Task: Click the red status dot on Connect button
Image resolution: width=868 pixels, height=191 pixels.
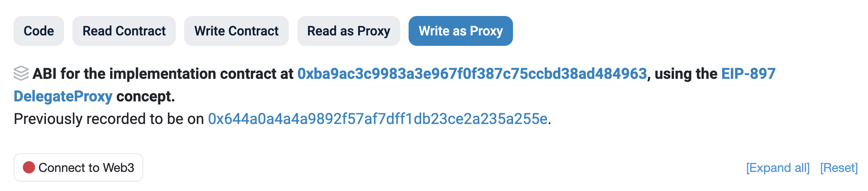Action: tap(29, 167)
